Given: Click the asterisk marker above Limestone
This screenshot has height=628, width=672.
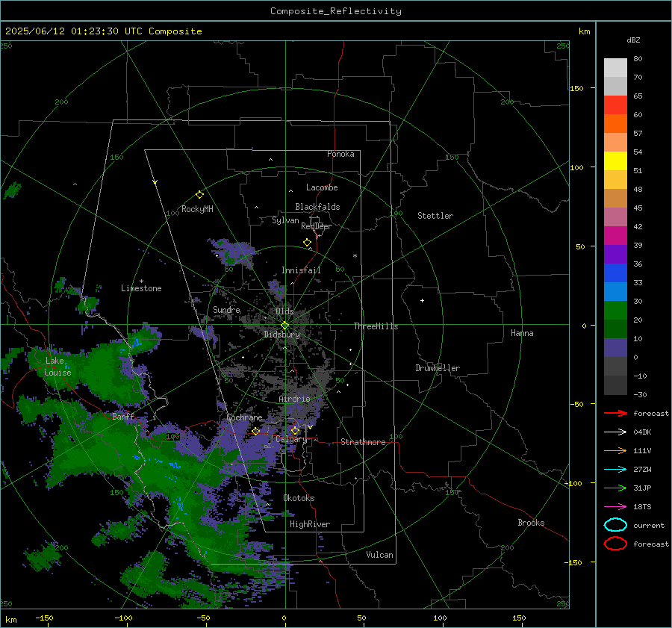Looking at the screenshot, I should click(x=141, y=282).
